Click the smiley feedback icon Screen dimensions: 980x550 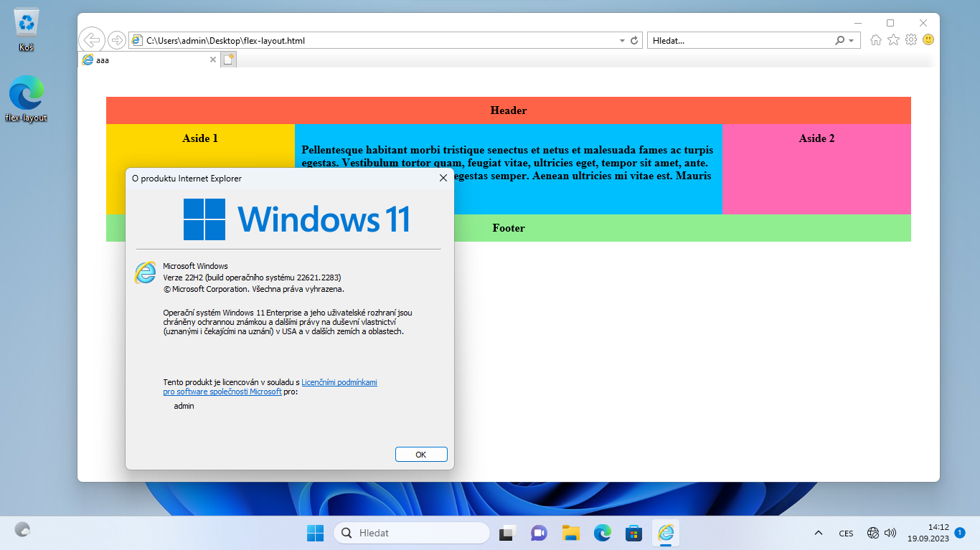tap(928, 40)
